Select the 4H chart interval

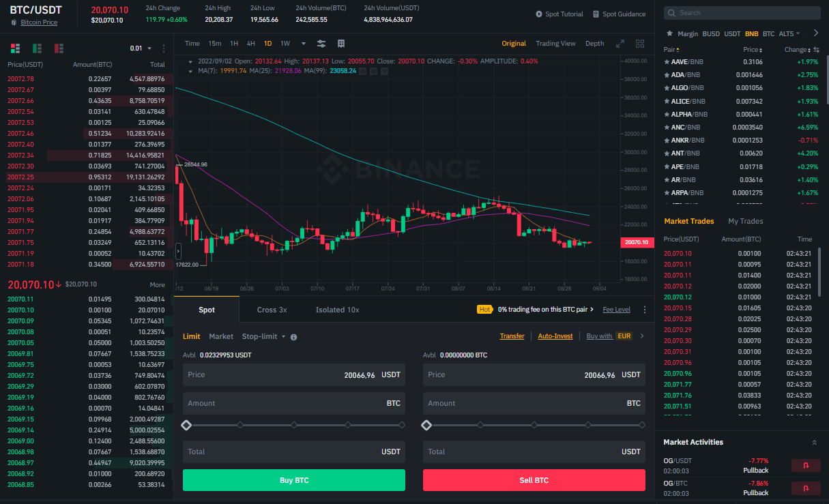tap(251, 44)
